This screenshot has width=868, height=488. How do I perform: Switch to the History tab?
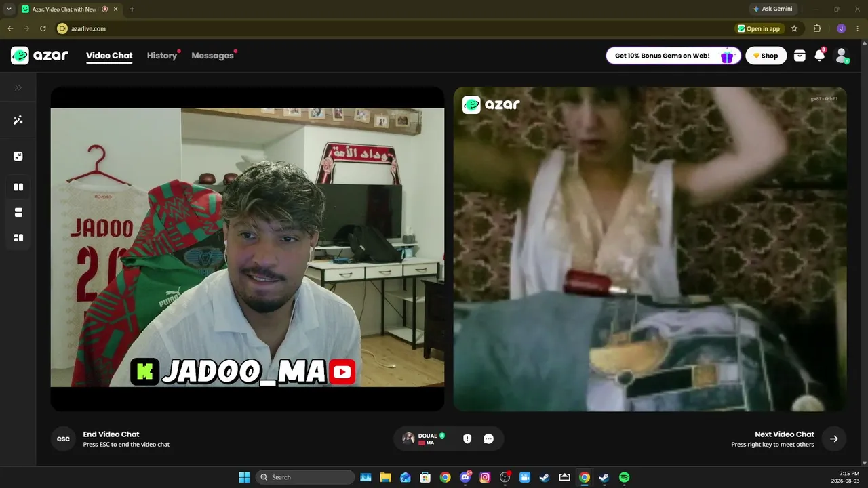coord(162,56)
